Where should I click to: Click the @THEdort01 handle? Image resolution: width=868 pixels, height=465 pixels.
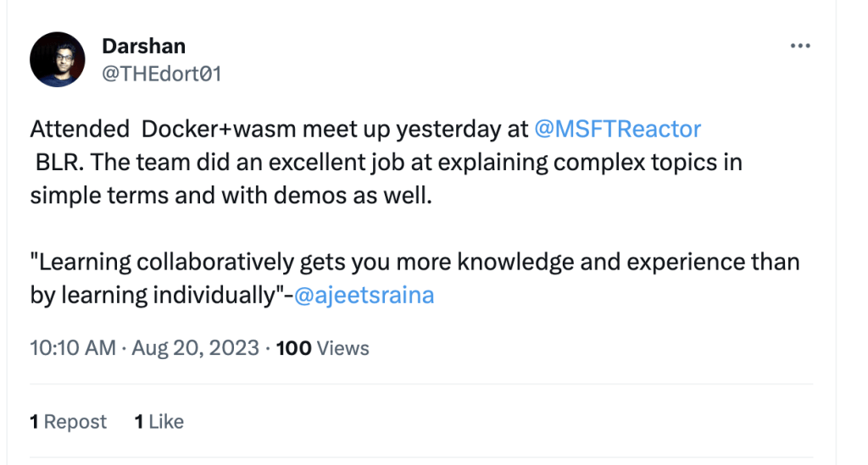tap(161, 74)
